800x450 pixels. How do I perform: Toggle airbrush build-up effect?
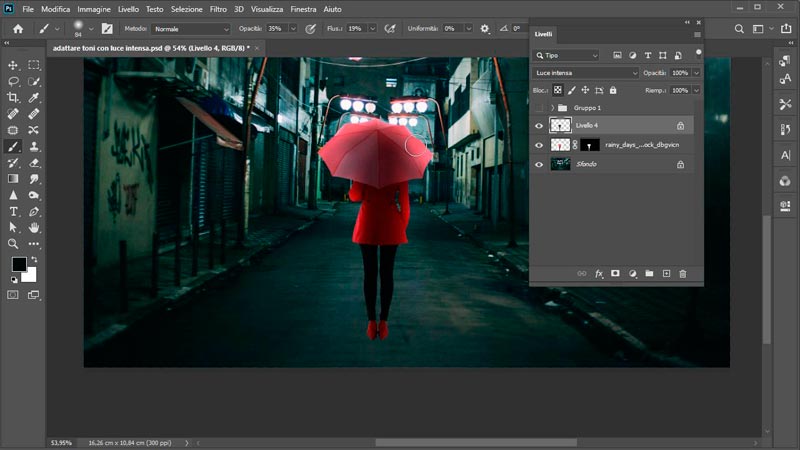click(390, 29)
